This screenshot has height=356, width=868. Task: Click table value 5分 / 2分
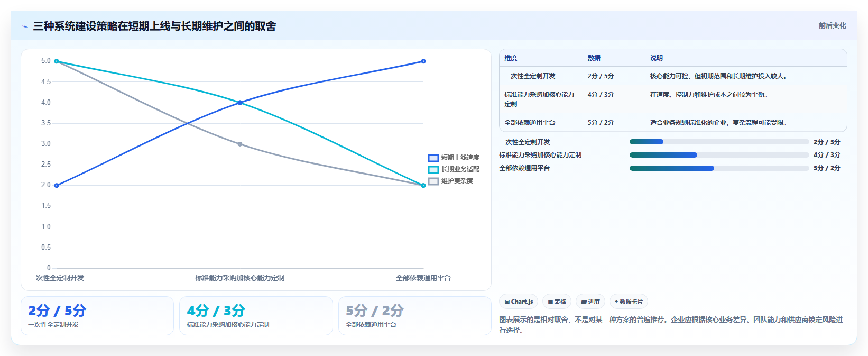pyautogui.click(x=601, y=123)
